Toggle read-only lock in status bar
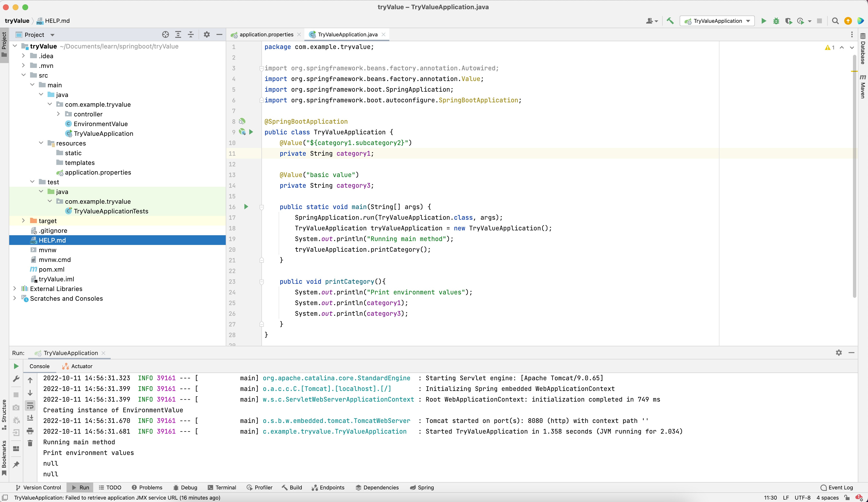The image size is (868, 502). point(847,498)
